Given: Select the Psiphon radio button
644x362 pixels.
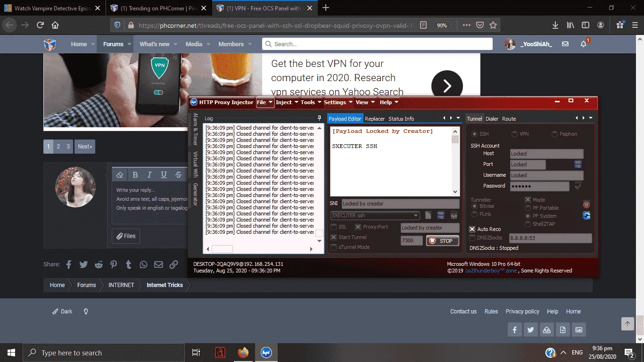Looking at the screenshot, I should pos(554,134).
